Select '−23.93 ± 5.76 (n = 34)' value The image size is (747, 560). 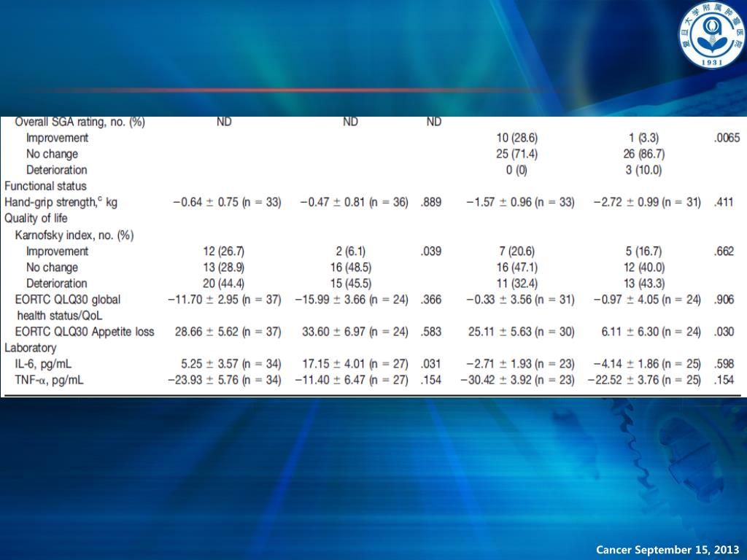point(225,380)
